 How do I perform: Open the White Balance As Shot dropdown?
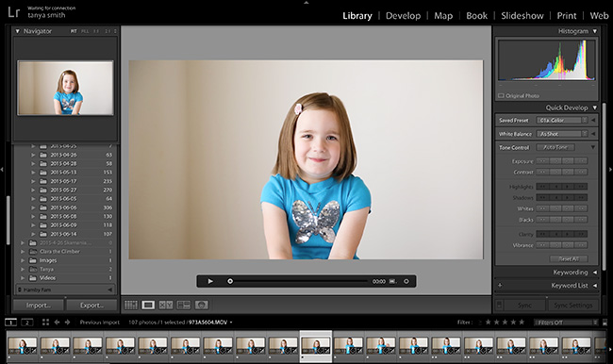pyautogui.click(x=562, y=134)
